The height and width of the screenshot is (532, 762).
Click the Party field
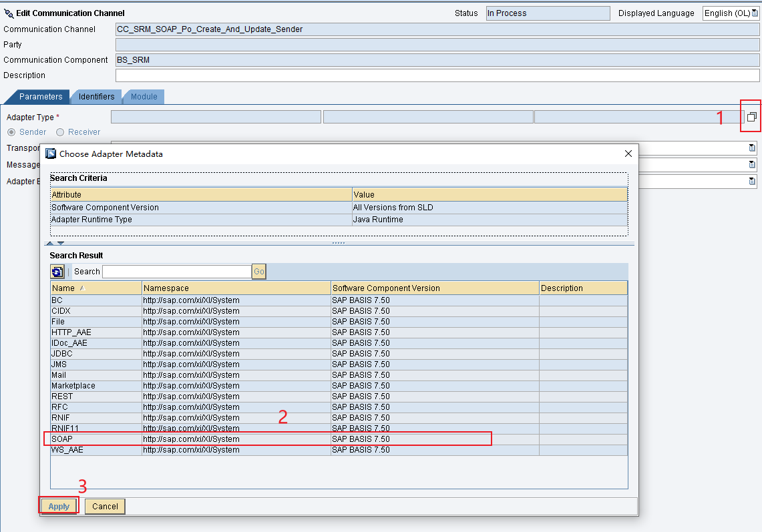click(437, 45)
